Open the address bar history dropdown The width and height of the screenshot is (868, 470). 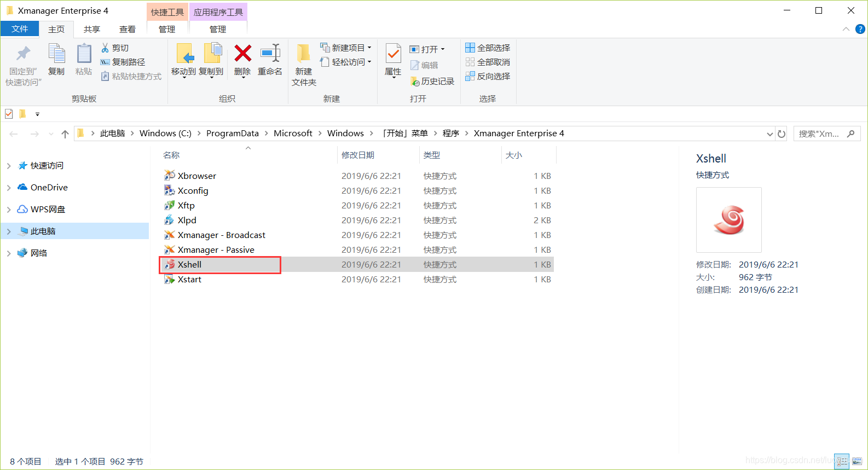(769, 134)
